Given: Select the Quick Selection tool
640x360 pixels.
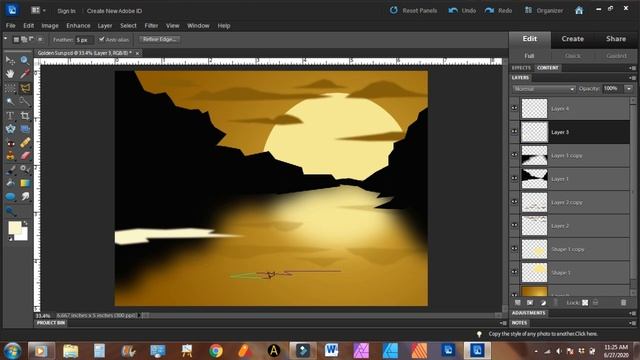Looking at the screenshot, I should click(x=25, y=101).
